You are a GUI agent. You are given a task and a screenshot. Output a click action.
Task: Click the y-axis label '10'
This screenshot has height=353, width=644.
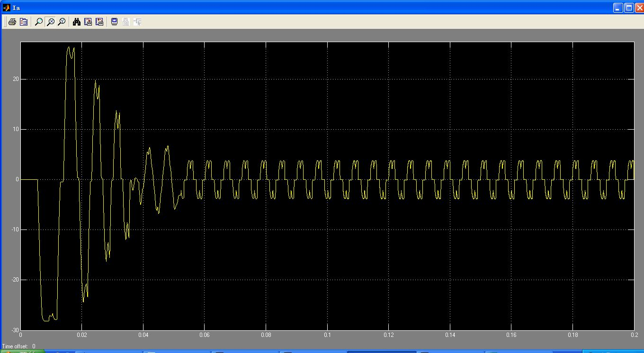[16, 129]
